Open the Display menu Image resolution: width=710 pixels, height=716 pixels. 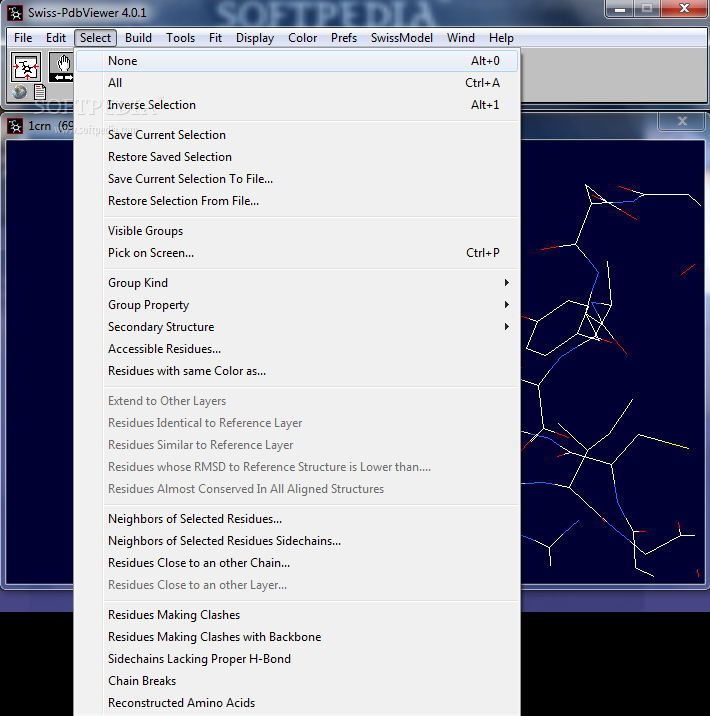(255, 38)
